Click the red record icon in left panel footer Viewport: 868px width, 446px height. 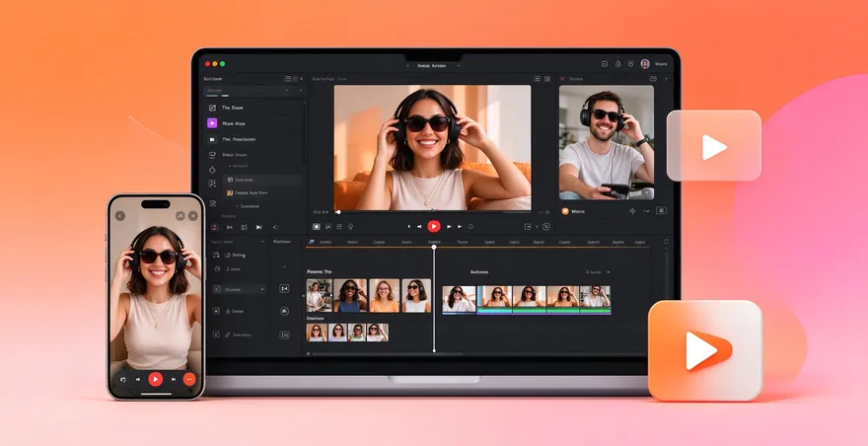point(214,227)
